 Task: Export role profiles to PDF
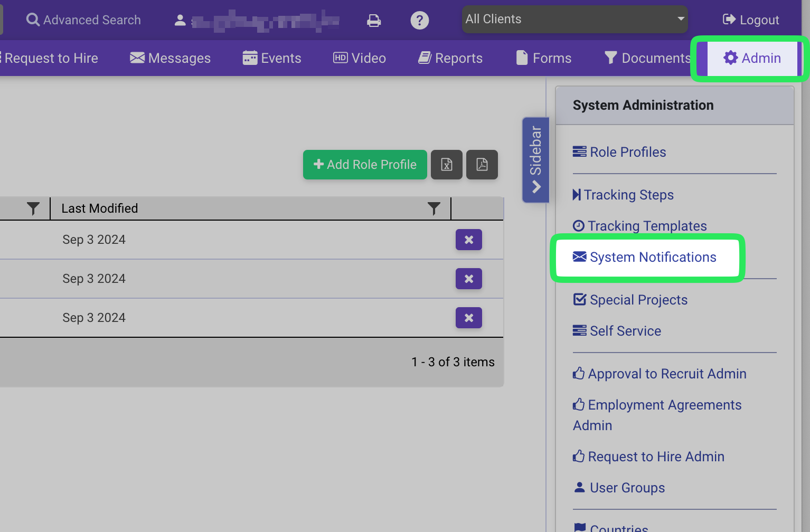point(482,165)
